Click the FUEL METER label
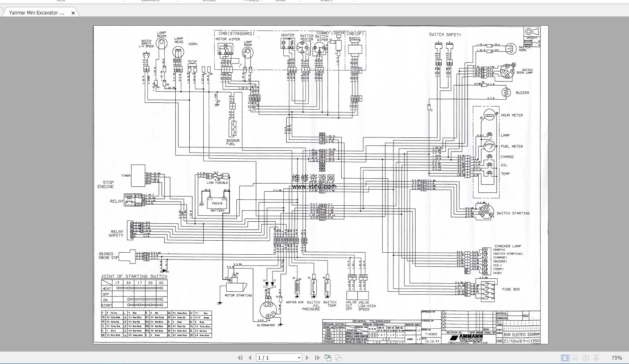The height and width of the screenshot is (364, 629). pos(512,147)
